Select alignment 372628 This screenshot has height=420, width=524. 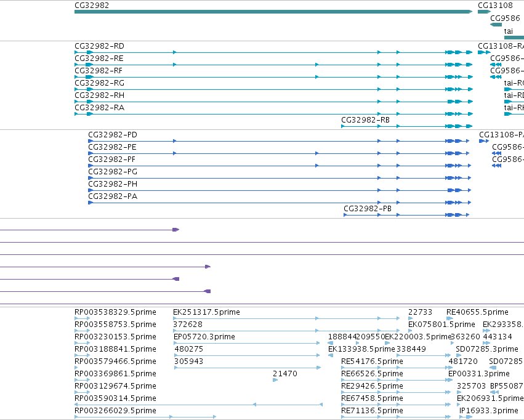[286, 331]
